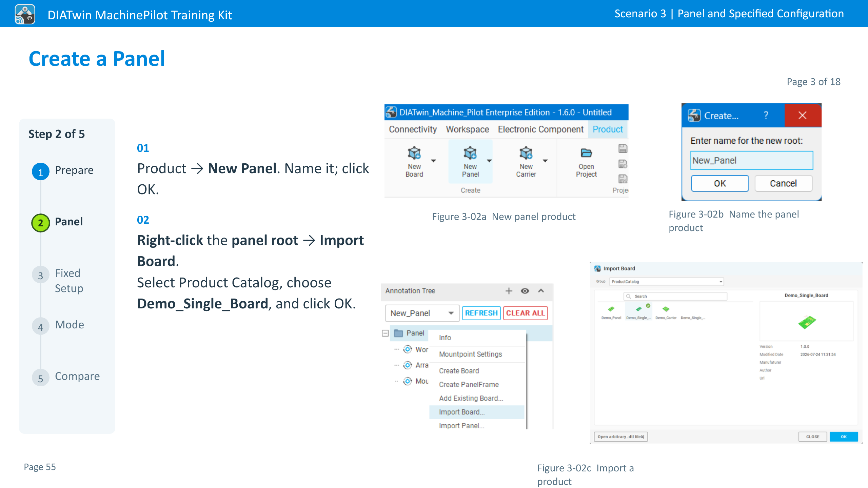The image size is (868, 488).
Task: Click the New Board ribbon icon
Action: [x=414, y=154]
